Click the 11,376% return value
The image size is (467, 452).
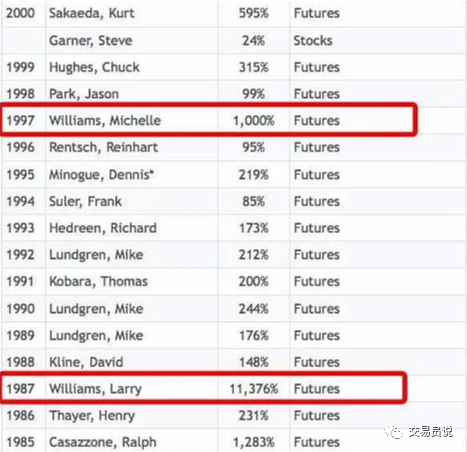(254, 389)
